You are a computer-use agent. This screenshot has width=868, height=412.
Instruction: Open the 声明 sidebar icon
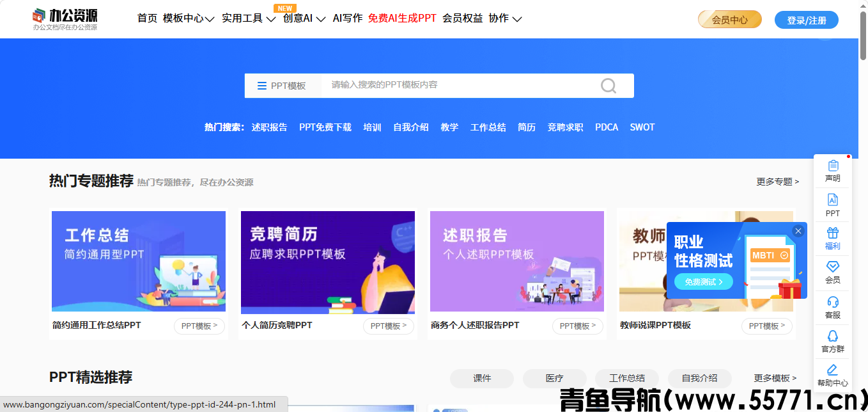tap(832, 171)
